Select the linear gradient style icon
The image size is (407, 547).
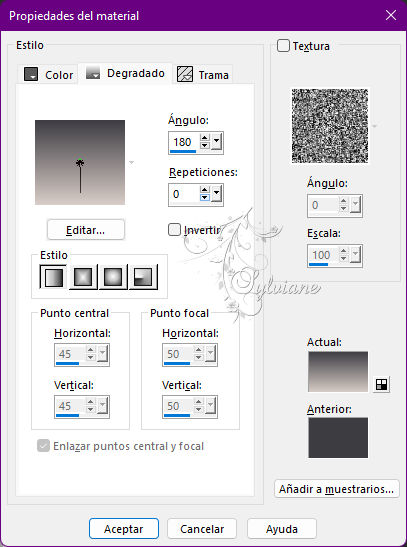(x=53, y=277)
